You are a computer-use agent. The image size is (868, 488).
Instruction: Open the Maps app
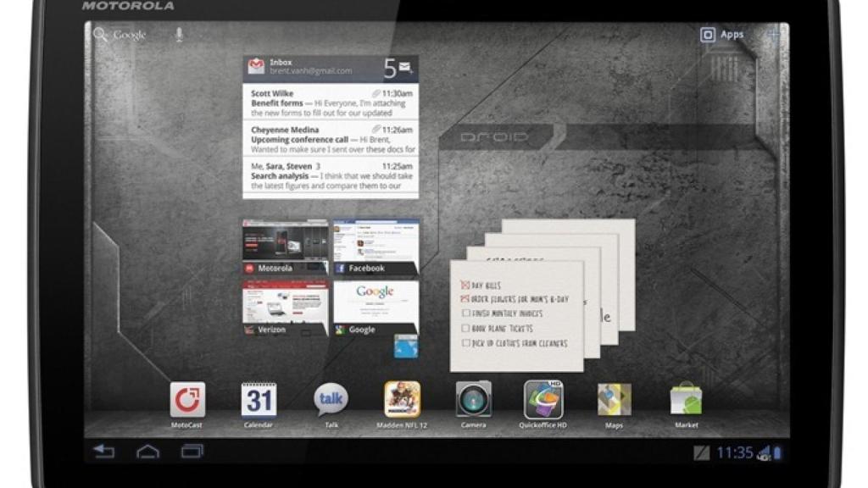click(615, 400)
